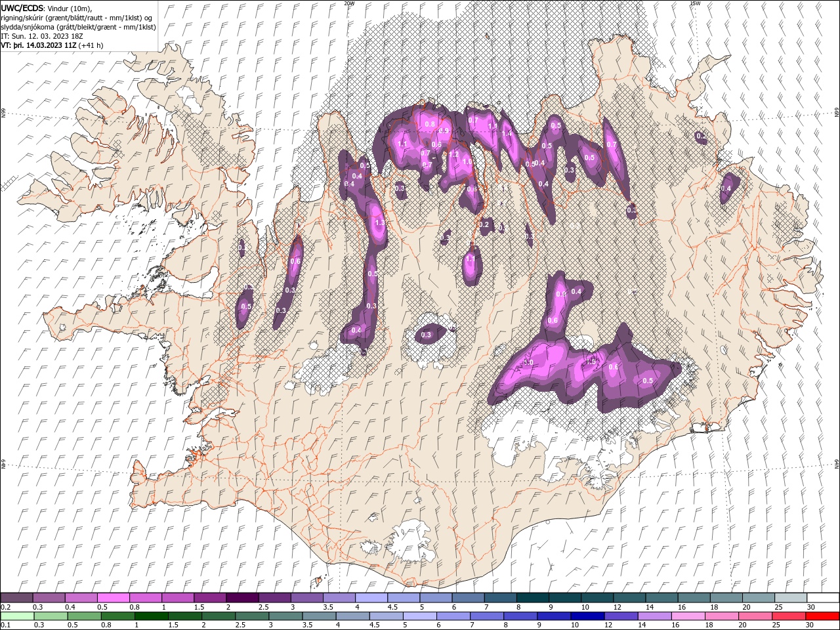
Task: Pick the lower legend swatch starting at 3
Action: (x=285, y=616)
